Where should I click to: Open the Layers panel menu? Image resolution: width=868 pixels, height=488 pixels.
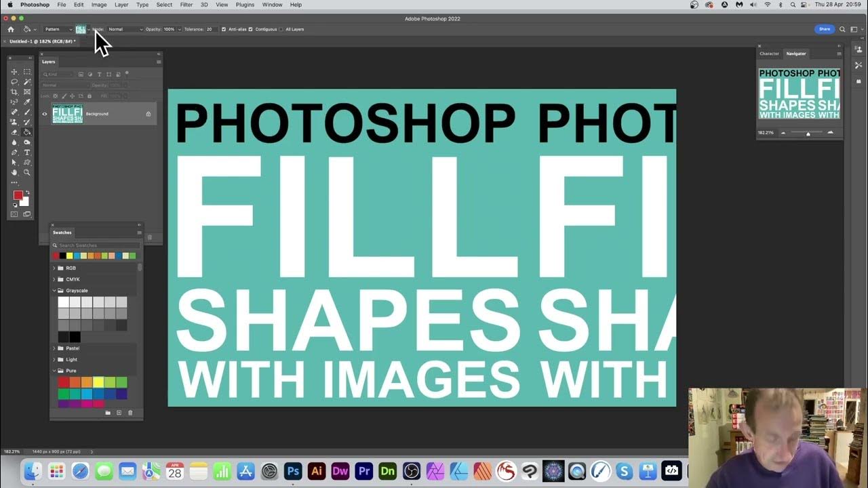[x=159, y=62]
